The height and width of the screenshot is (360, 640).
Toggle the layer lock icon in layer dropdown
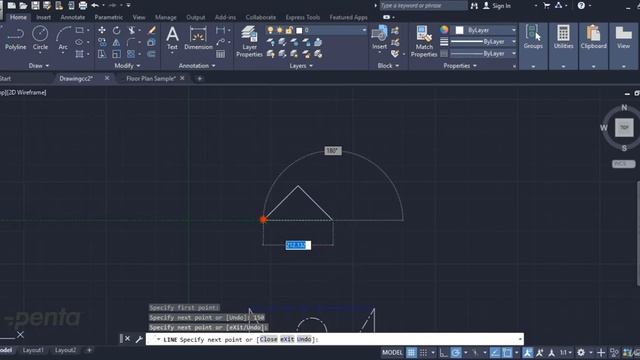click(289, 30)
